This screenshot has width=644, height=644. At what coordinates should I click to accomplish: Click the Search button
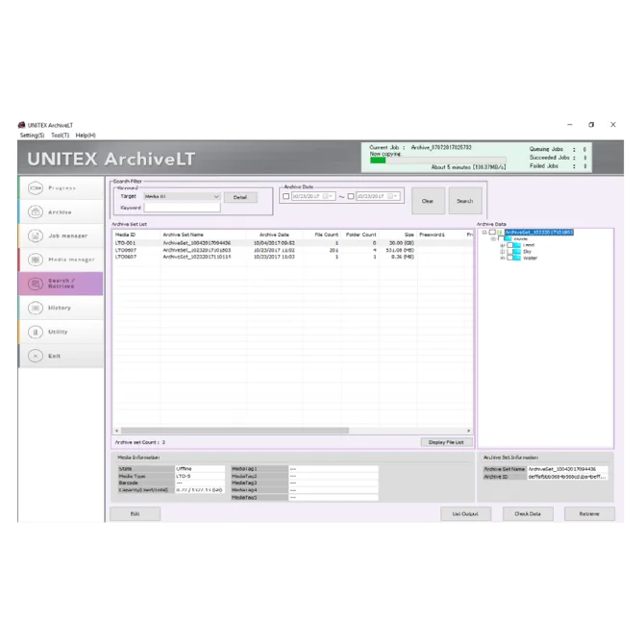[465, 201]
